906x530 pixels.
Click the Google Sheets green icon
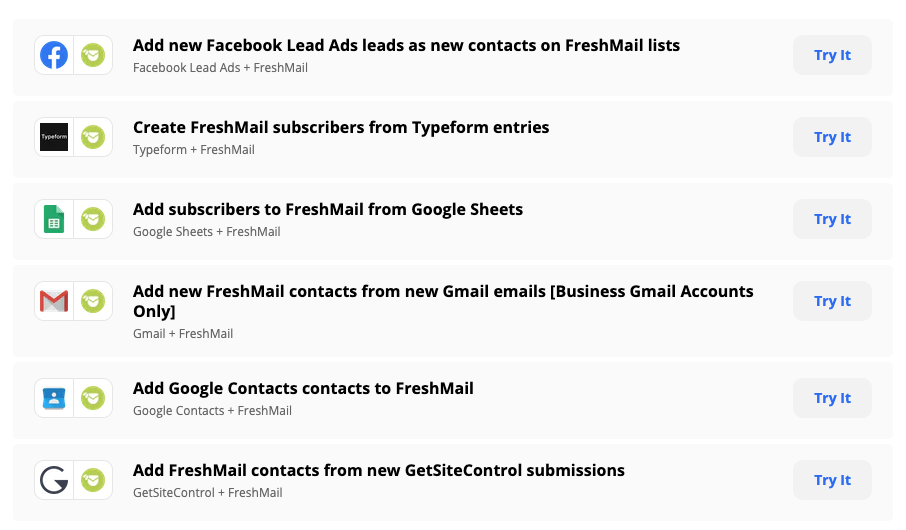pyautogui.click(x=54, y=219)
